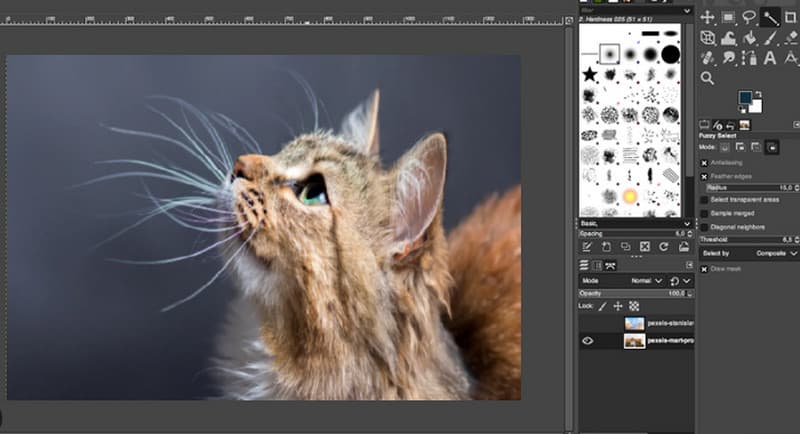Open the layer Mode Normal dropdown
800x434 pixels.
point(646,281)
